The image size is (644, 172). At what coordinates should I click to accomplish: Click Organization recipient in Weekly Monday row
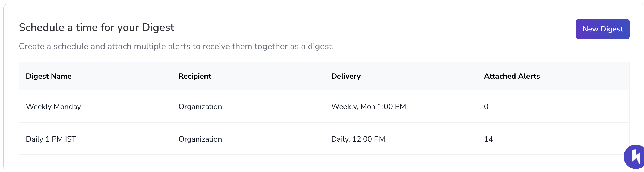[200, 107]
